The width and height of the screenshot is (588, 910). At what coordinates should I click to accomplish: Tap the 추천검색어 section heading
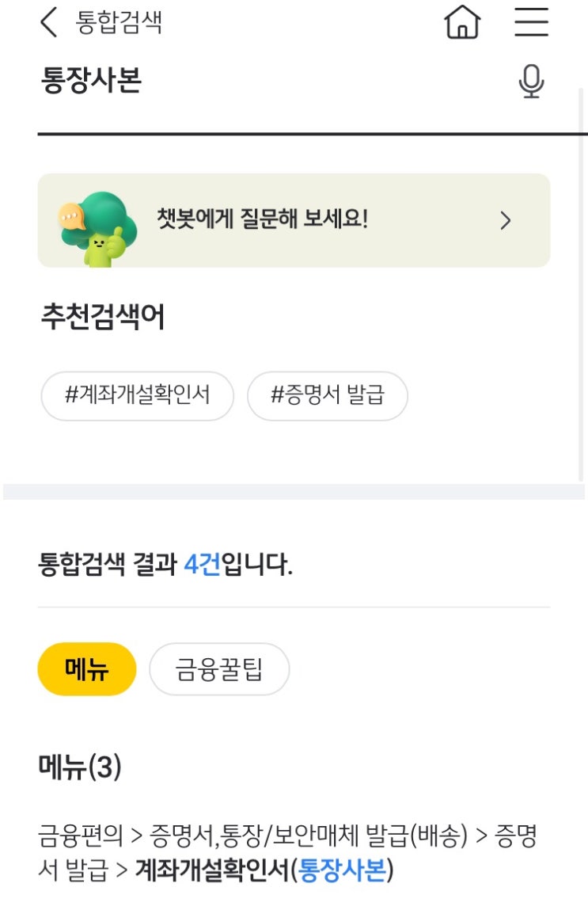click(103, 317)
